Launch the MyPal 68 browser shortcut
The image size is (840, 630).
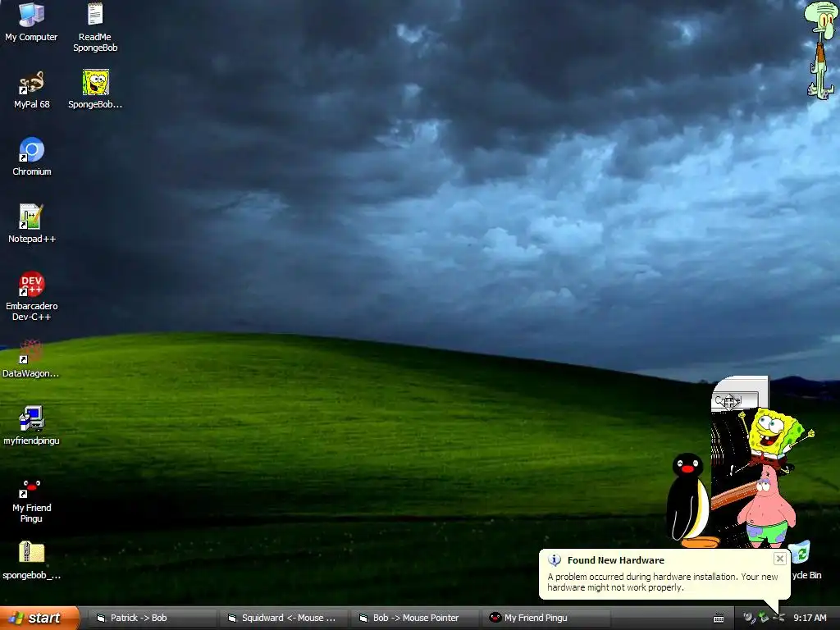click(x=32, y=90)
